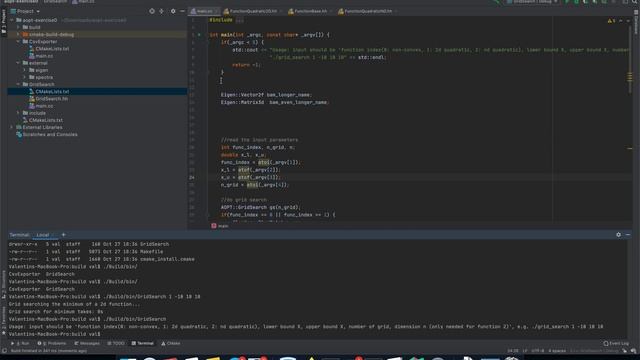Screen dimensions: 640x360
Task: Toggle the Project side tab on left edge
Action: point(3,22)
